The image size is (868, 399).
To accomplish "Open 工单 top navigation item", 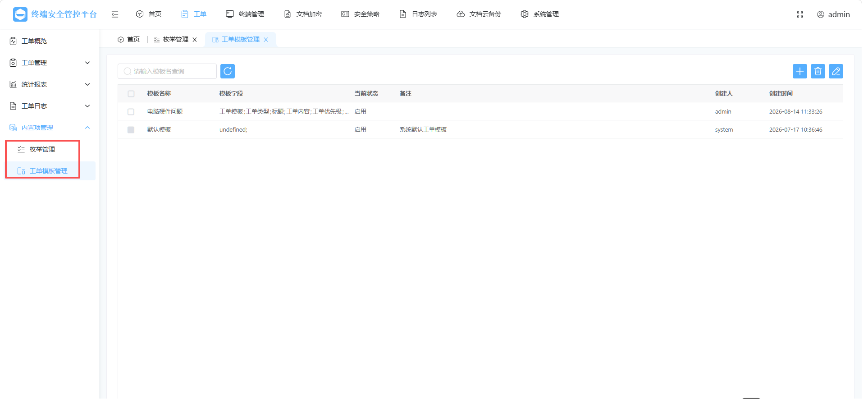I will (194, 14).
